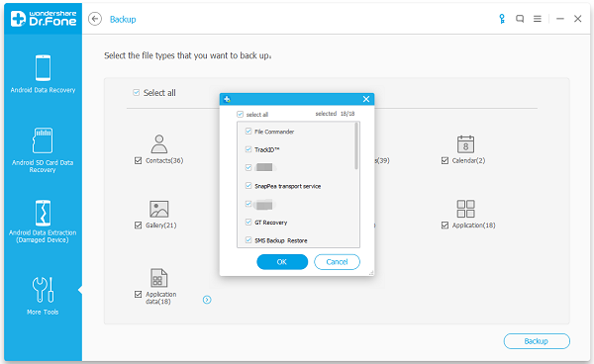Open the feedback chat icon
The width and height of the screenshot is (594, 364).
click(x=520, y=19)
